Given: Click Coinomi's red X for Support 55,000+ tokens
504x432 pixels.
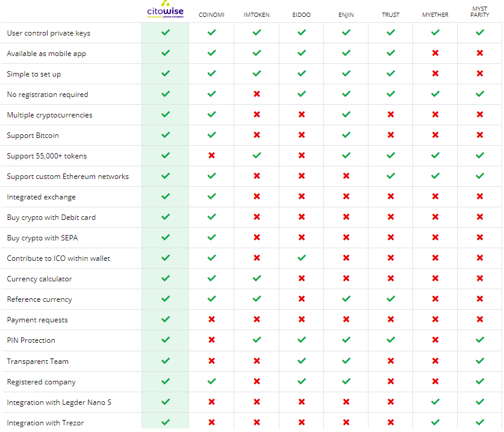Looking at the screenshot, I should tap(211, 155).
